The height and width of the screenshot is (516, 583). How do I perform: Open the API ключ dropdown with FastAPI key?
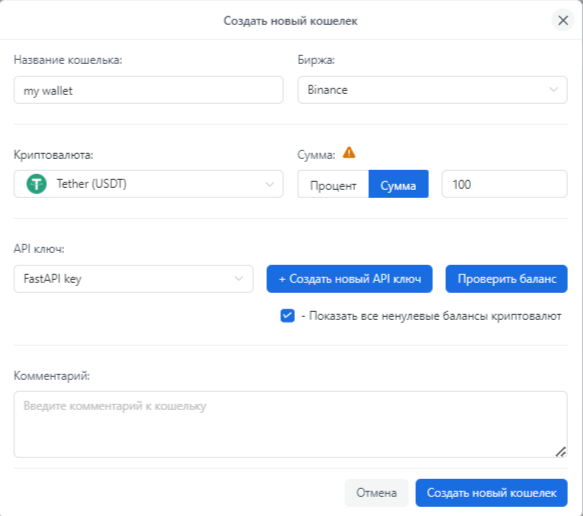click(133, 279)
